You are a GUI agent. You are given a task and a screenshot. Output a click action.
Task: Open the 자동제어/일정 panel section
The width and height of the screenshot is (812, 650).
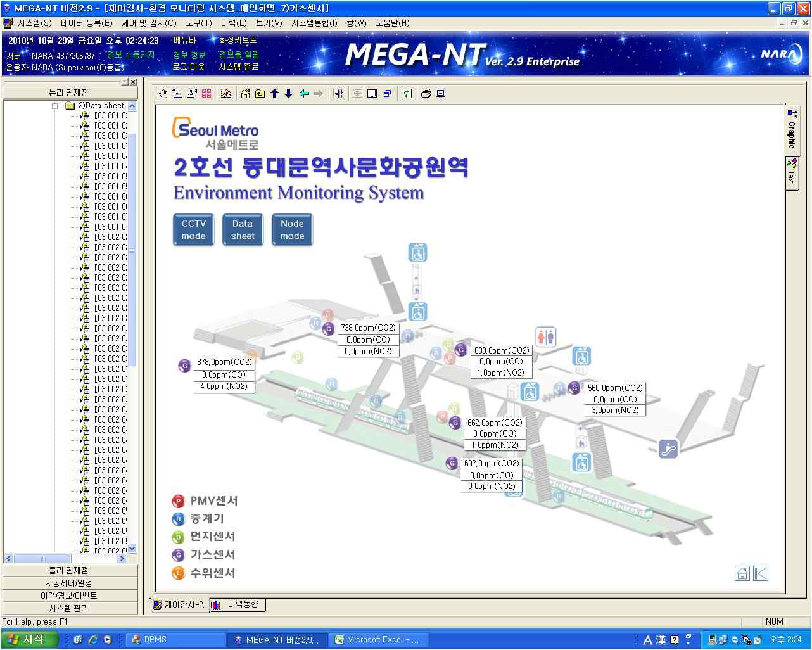[x=69, y=583]
